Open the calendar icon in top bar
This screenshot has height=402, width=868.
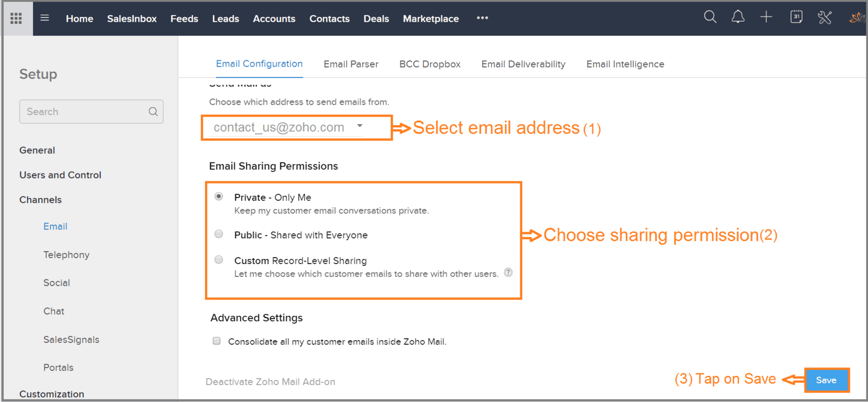point(796,17)
